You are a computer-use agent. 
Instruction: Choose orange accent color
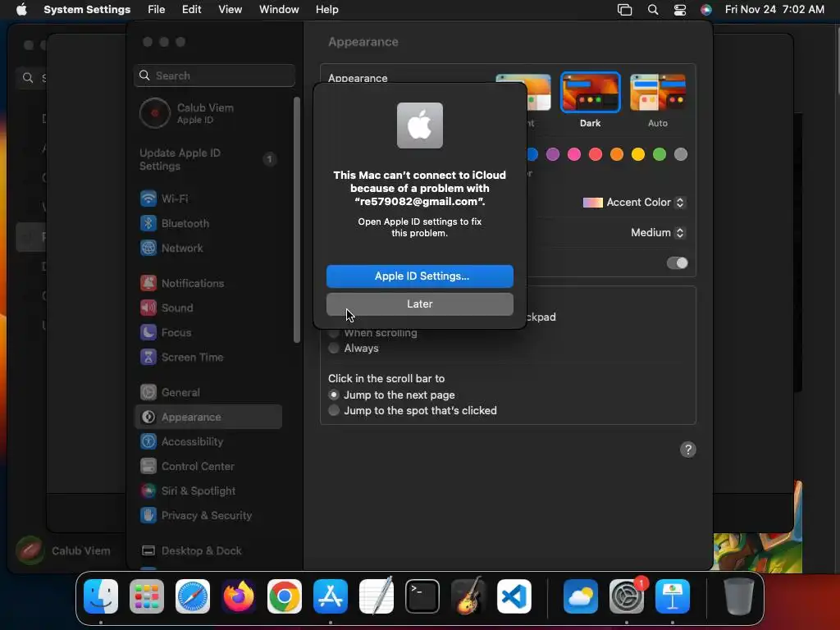[x=617, y=155]
